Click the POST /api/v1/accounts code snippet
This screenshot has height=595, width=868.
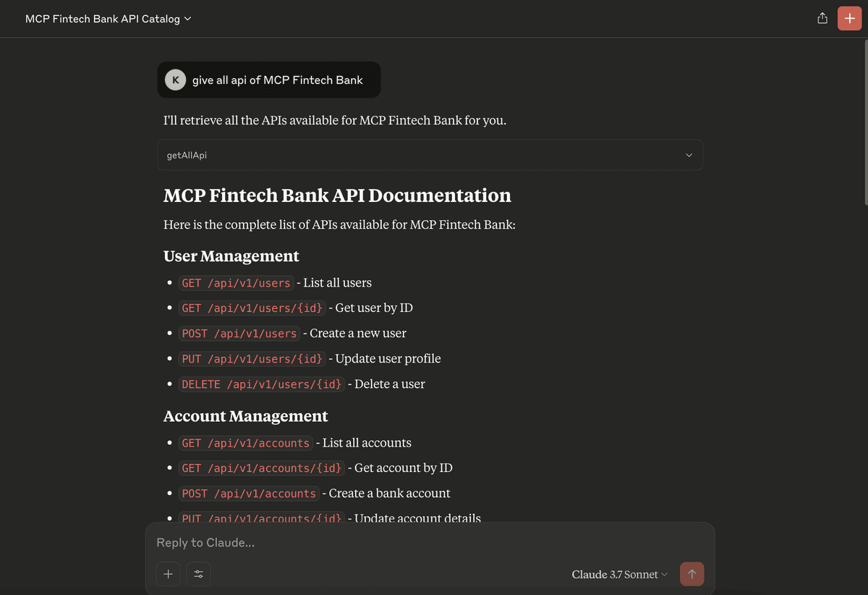(249, 494)
